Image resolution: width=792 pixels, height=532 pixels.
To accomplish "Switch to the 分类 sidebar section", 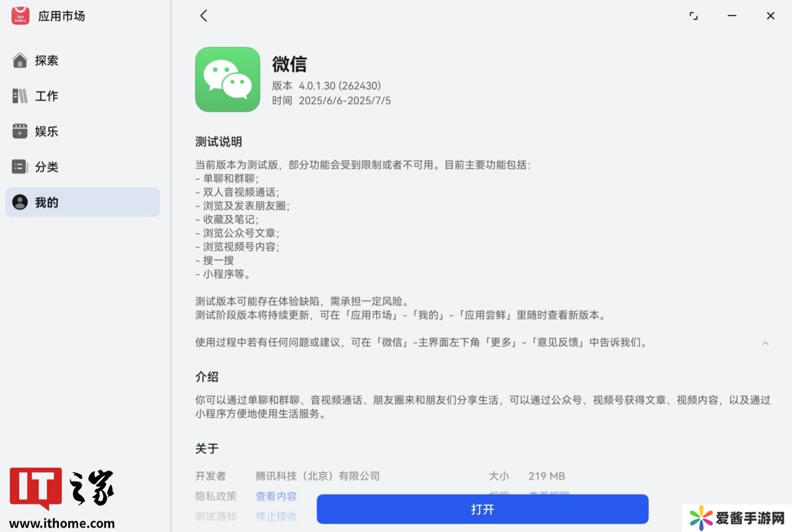I will (x=46, y=167).
